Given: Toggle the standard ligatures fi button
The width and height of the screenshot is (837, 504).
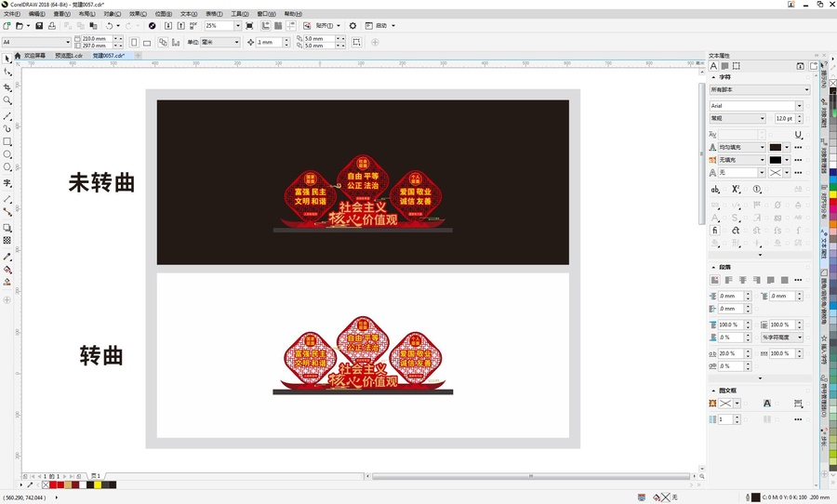Looking at the screenshot, I should coord(715,230).
